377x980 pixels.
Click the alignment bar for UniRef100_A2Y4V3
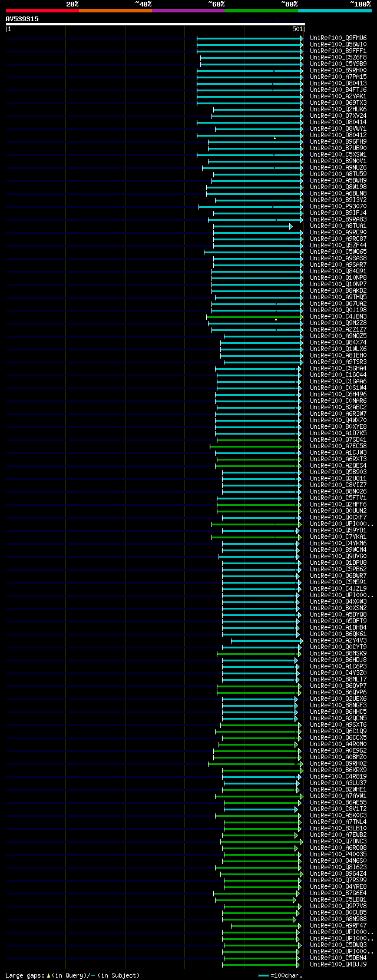click(267, 641)
